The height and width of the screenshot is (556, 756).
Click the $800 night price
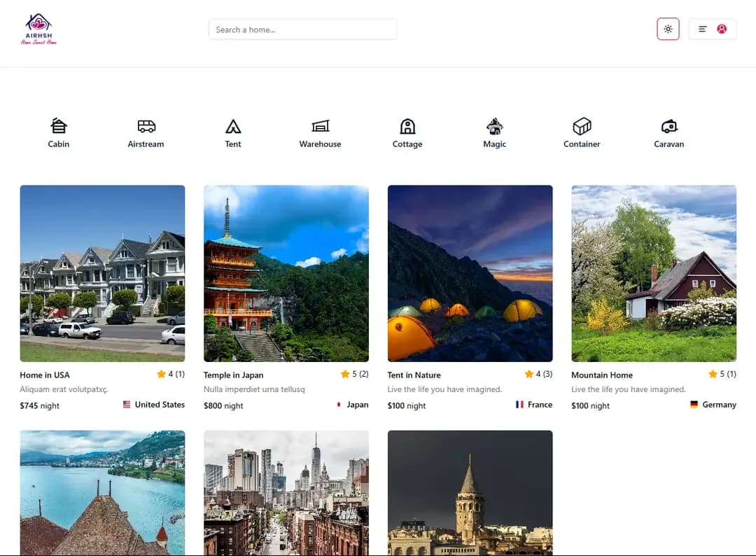223,406
